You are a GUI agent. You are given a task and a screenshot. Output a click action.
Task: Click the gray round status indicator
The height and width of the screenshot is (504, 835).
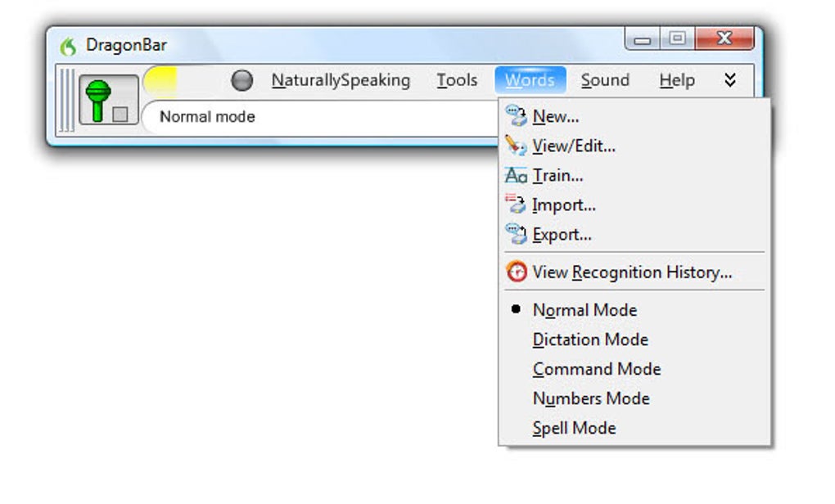coord(242,80)
